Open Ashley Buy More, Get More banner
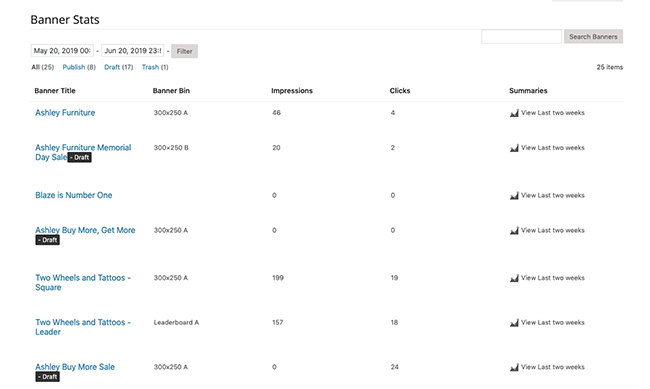 click(85, 230)
